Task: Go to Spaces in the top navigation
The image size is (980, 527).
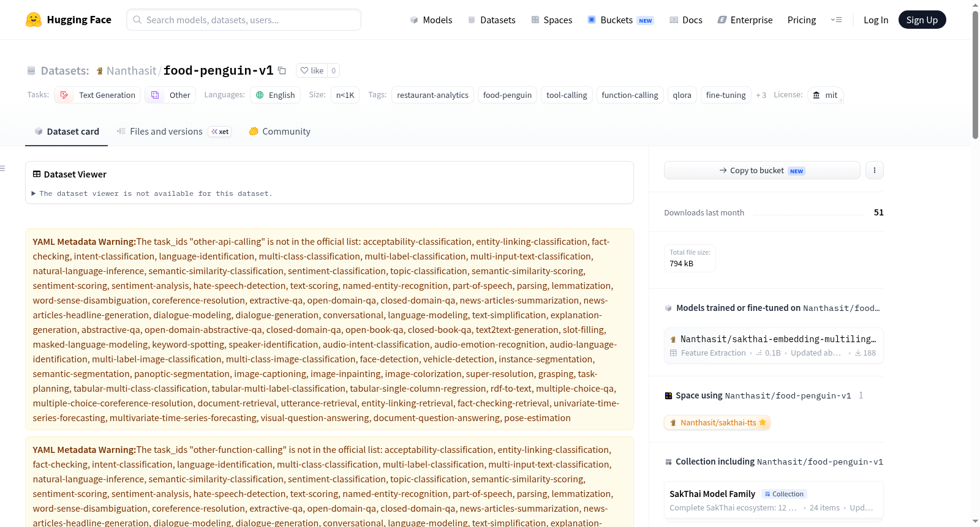Action: click(x=552, y=20)
